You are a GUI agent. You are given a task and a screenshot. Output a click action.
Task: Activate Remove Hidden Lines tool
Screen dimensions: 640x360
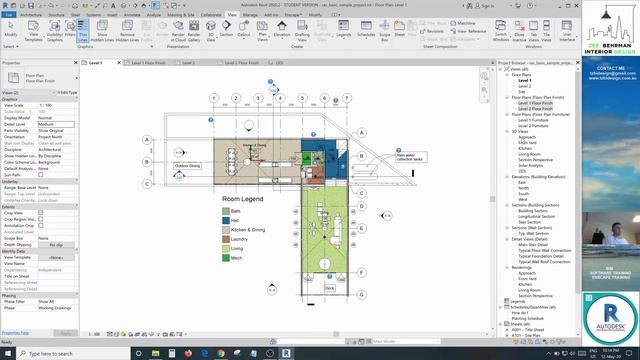pos(127,31)
